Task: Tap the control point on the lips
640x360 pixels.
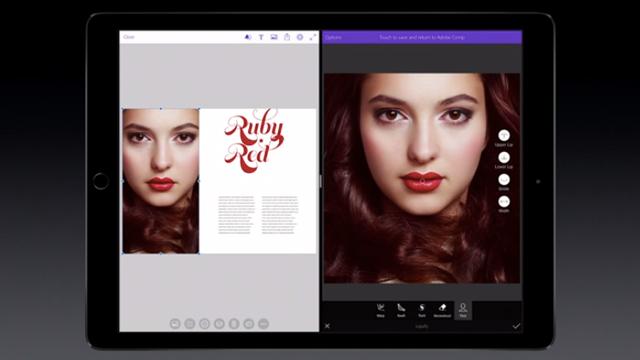Action: (x=422, y=180)
